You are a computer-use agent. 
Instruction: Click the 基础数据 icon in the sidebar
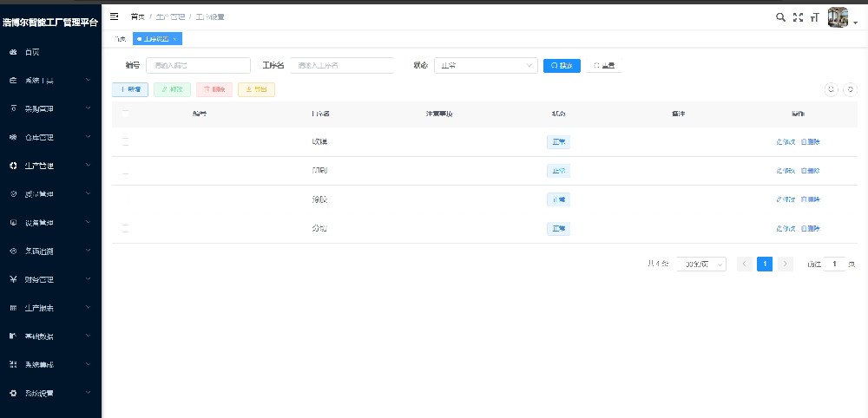(13, 336)
